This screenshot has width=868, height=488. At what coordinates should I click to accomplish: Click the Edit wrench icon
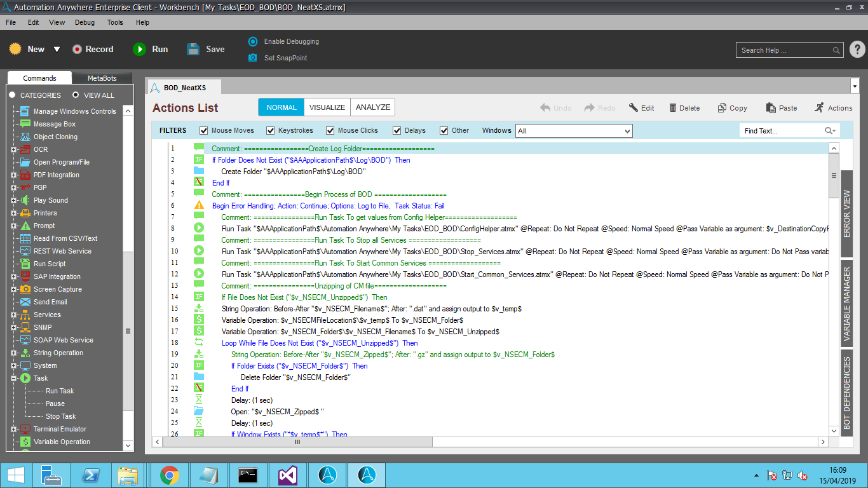click(x=633, y=107)
